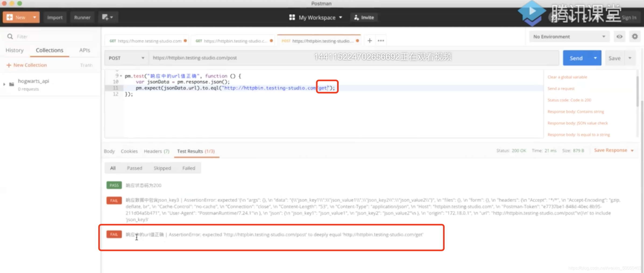Viewport: 644px width, 273px height.
Task: Open the Send dropdown arrow
Action: pos(595,58)
